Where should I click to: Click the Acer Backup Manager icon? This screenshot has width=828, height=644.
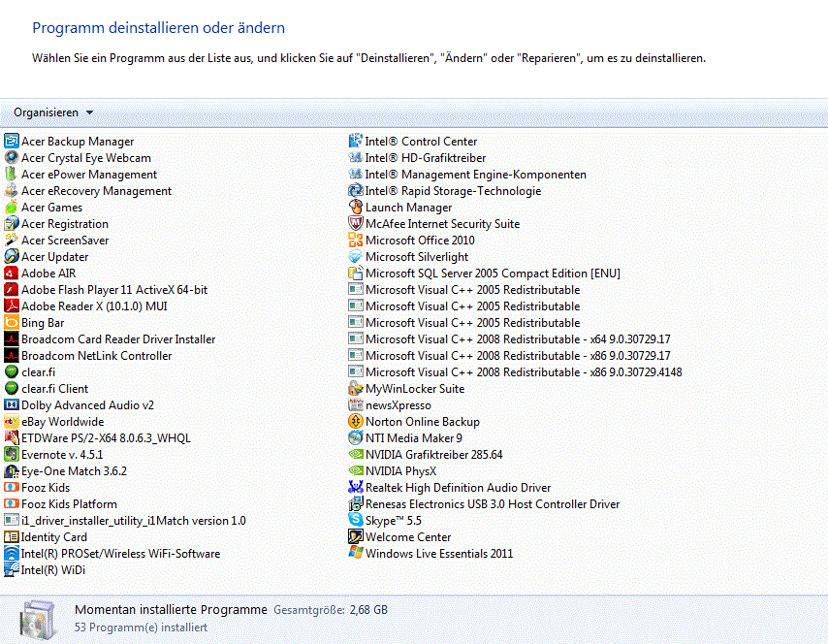coord(11,141)
